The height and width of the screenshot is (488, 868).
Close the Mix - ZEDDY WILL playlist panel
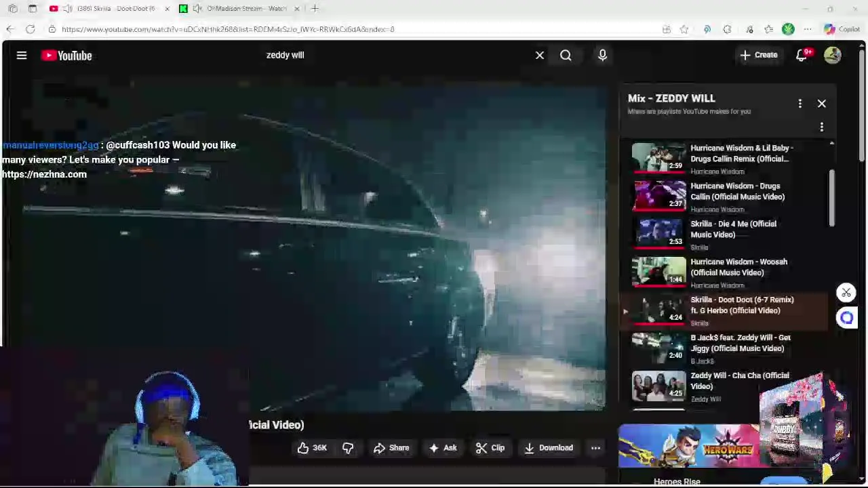point(822,104)
